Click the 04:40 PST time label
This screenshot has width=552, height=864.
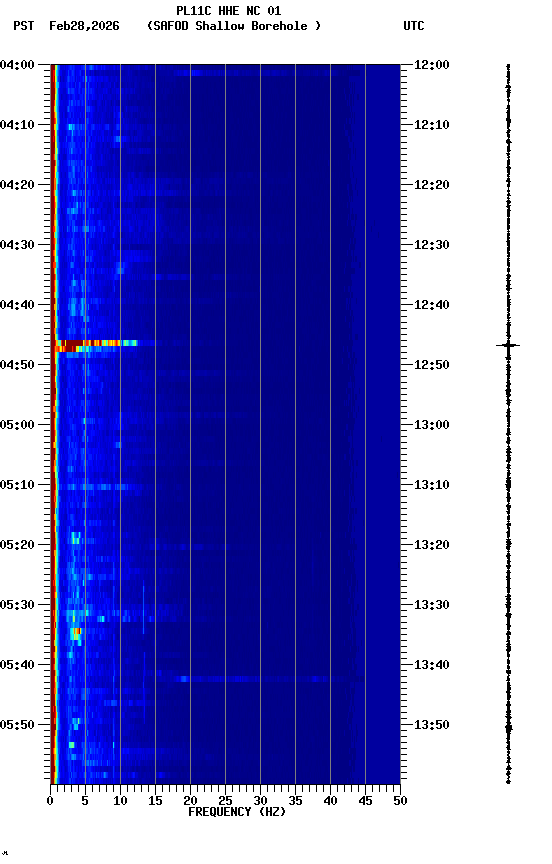[17, 305]
